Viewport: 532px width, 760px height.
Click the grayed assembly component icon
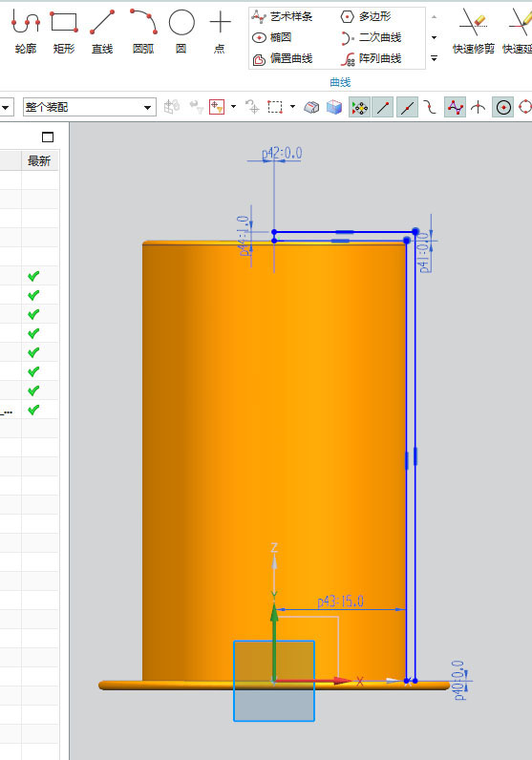point(172,107)
